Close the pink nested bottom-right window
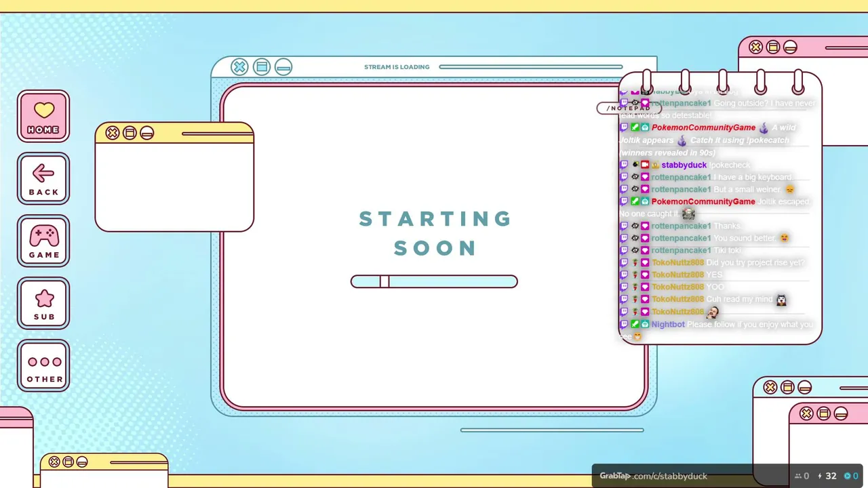 [806, 413]
